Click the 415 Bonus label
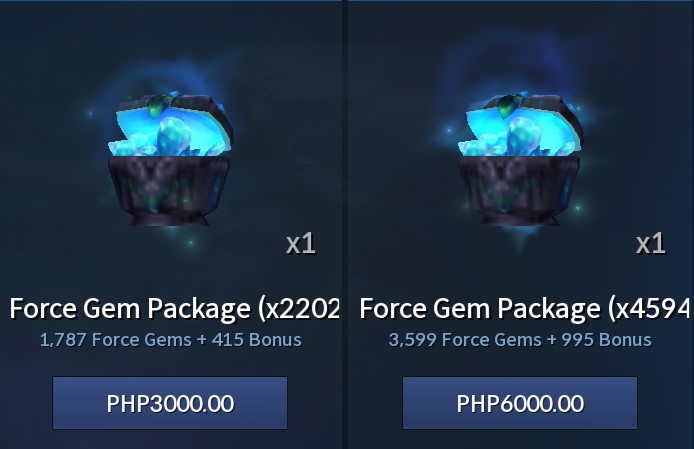694x449 pixels. (257, 340)
